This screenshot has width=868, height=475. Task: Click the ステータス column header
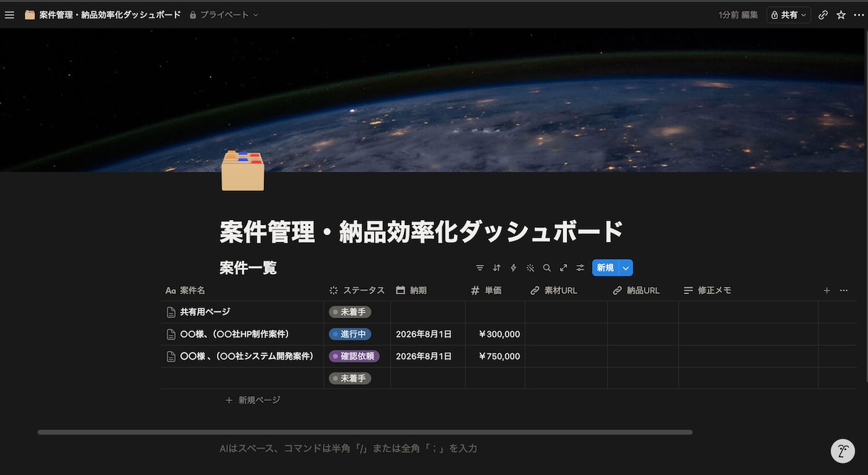(x=357, y=291)
